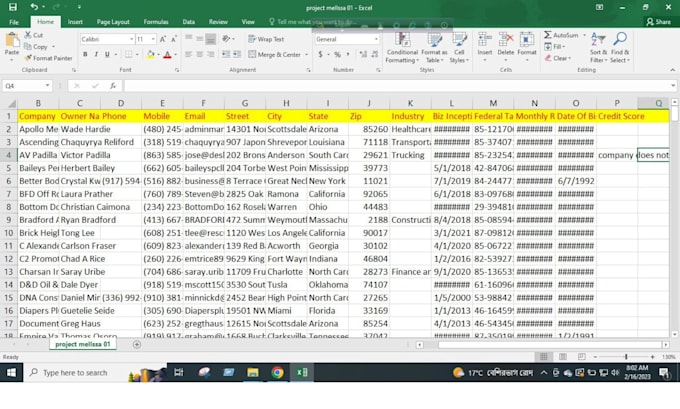Switch to the Insert tab
The height and width of the screenshot is (409, 680).
tap(75, 22)
